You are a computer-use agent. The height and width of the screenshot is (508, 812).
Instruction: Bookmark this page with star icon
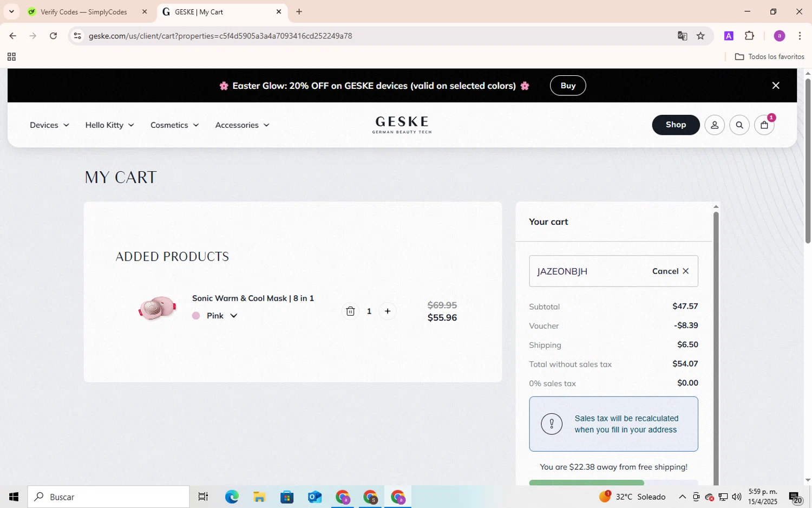(x=700, y=36)
